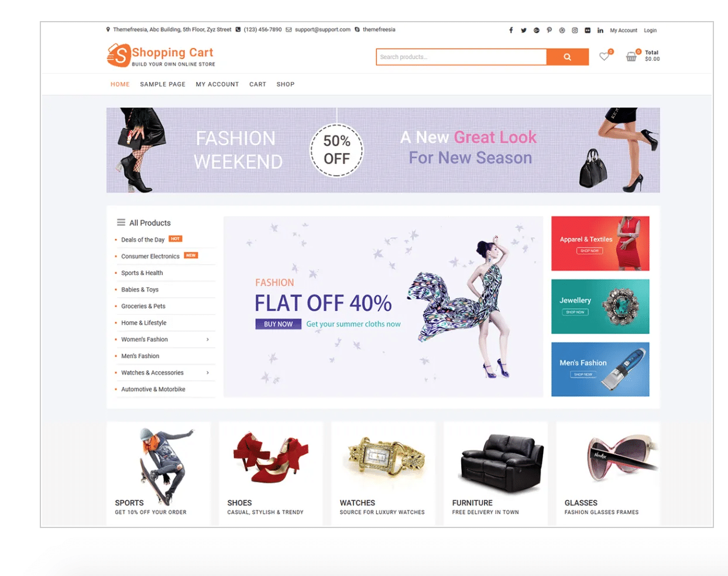Click the Buy Now button on banner
Screen dimensions: 728x576
coord(278,324)
